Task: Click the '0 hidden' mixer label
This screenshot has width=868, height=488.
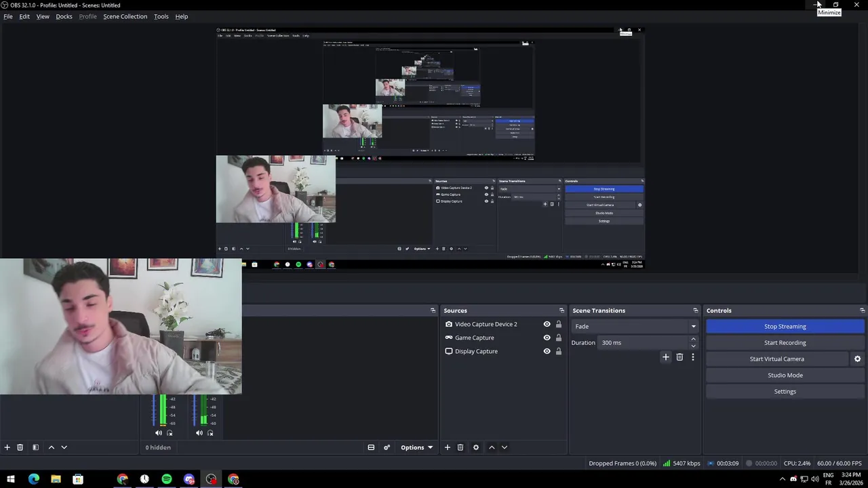Action: coord(158,447)
